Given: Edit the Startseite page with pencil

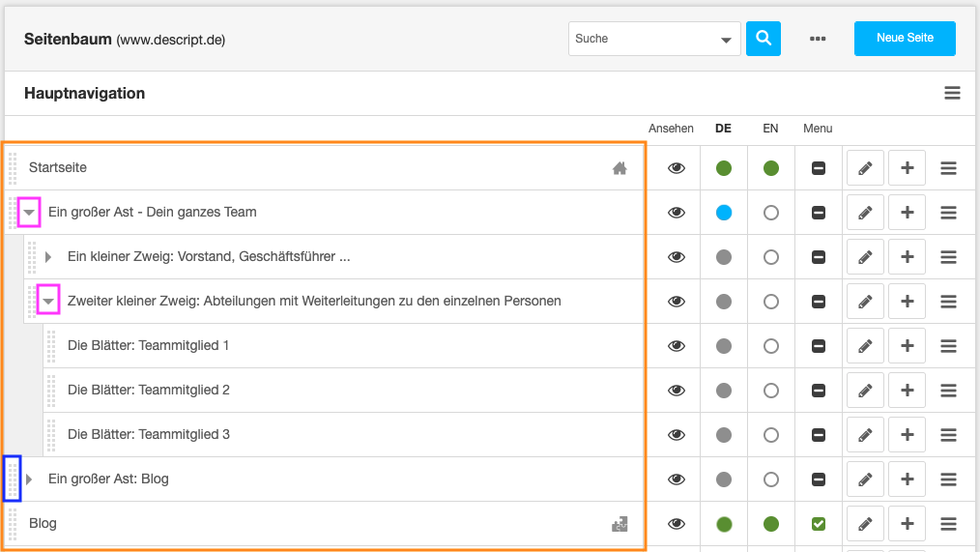Looking at the screenshot, I should coord(865,168).
